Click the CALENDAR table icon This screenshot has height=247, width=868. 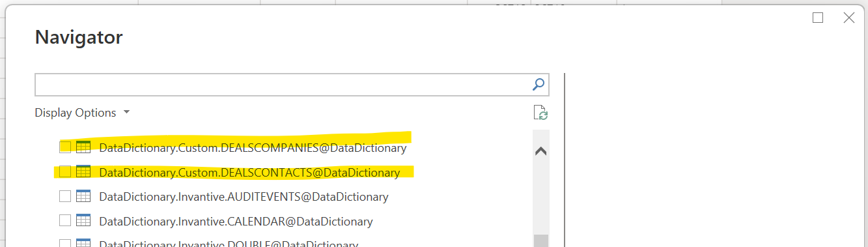click(x=83, y=221)
